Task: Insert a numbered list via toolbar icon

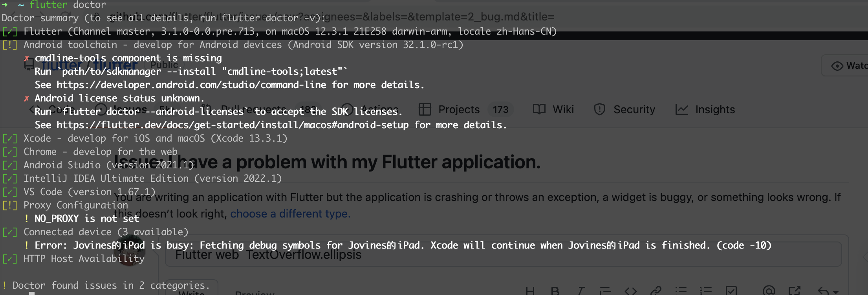Action: click(706, 291)
